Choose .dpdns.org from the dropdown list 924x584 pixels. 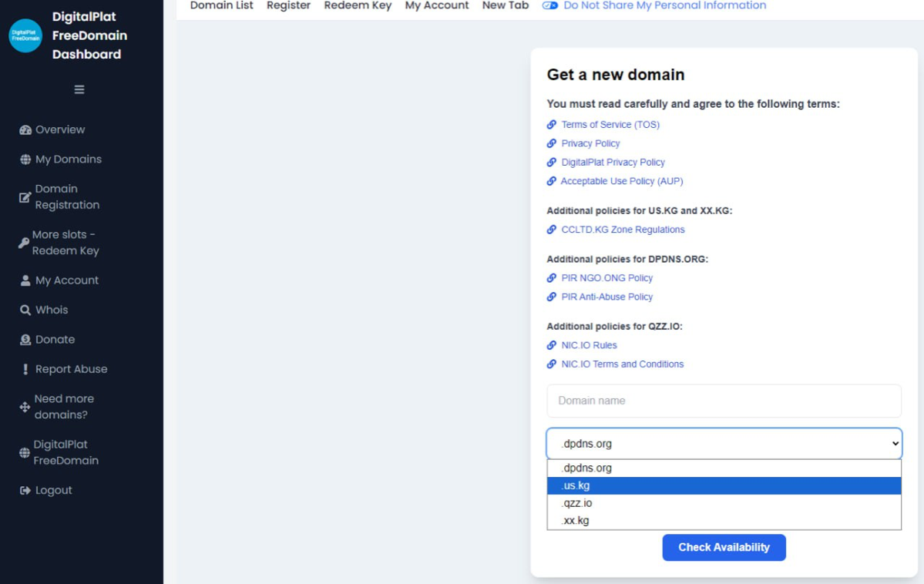pyautogui.click(x=724, y=468)
